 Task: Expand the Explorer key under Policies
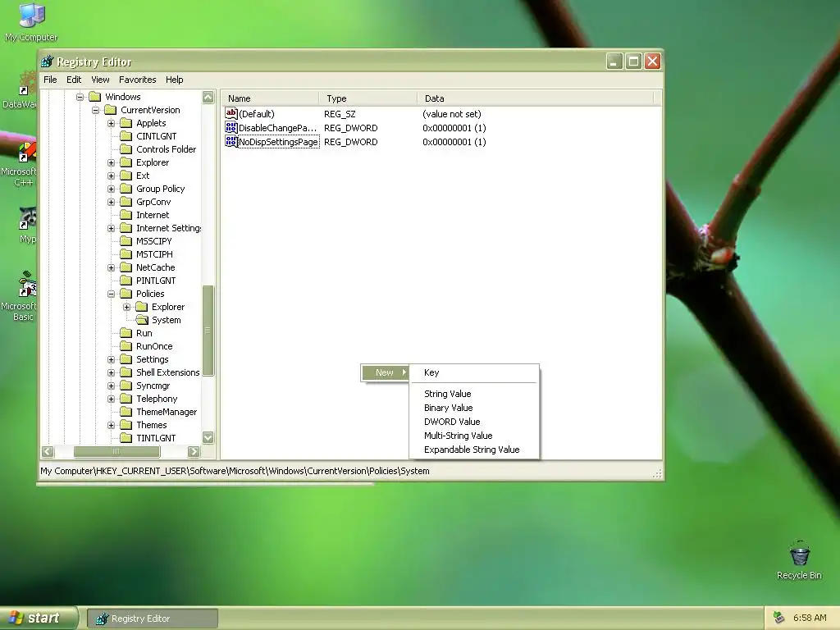coord(126,307)
